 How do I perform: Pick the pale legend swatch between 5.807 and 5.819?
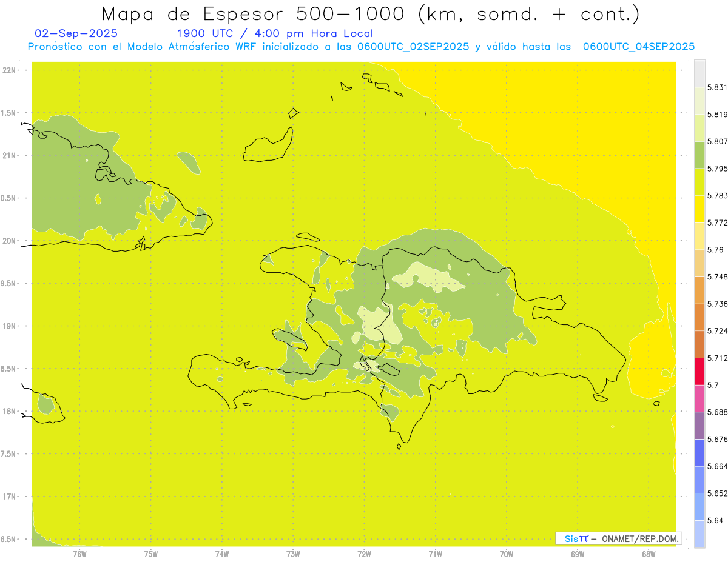click(x=699, y=128)
